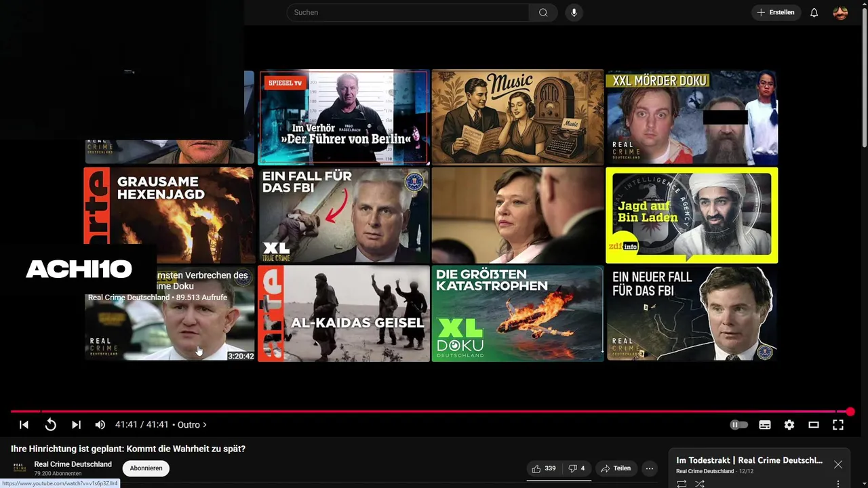
Task: Open the Al-Kaidas Geisel video
Action: pos(344,313)
